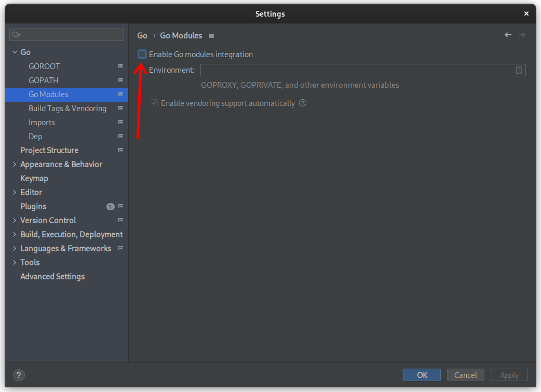Screen dimensions: 541x392
Task: Click the icon after Go Modules breadcrumb
Action: pyautogui.click(x=211, y=36)
